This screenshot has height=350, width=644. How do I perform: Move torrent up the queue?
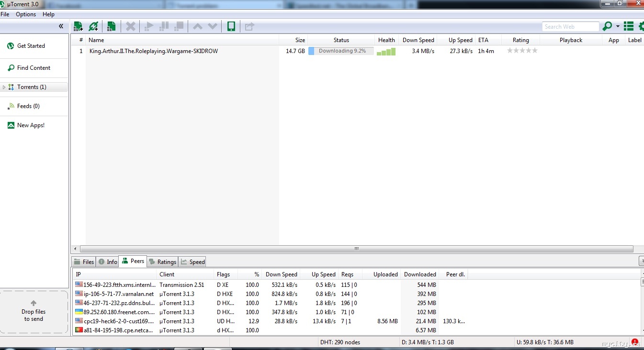[197, 26]
